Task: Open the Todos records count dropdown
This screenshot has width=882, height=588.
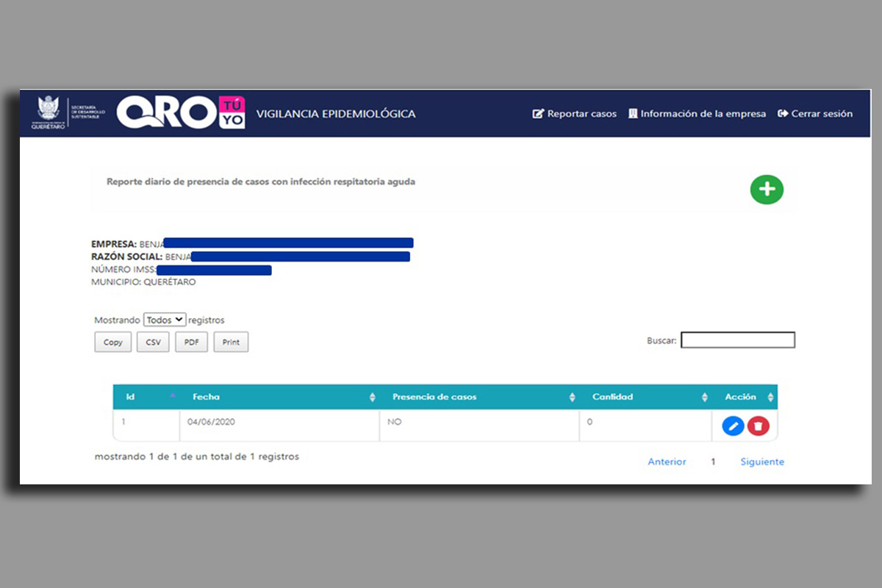Action: click(165, 320)
